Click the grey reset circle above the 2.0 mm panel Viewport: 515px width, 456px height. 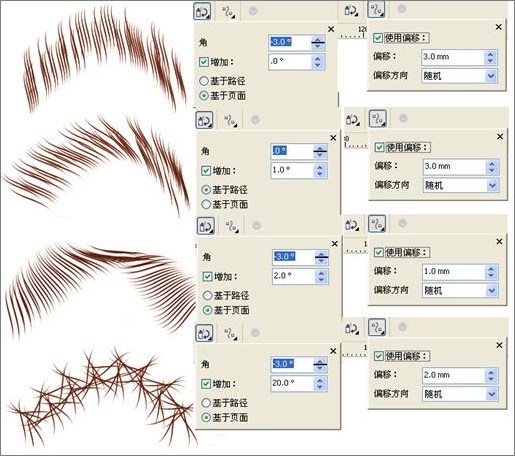pos(402,327)
